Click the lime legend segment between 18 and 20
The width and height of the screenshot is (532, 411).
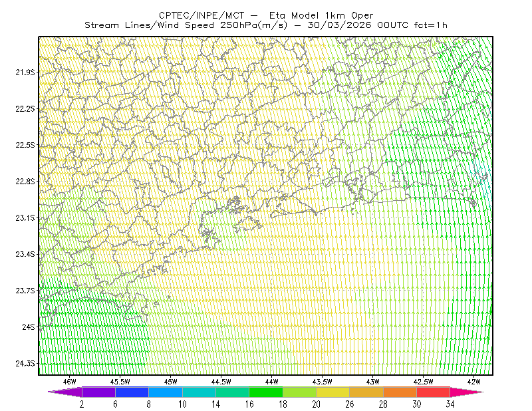point(300,392)
